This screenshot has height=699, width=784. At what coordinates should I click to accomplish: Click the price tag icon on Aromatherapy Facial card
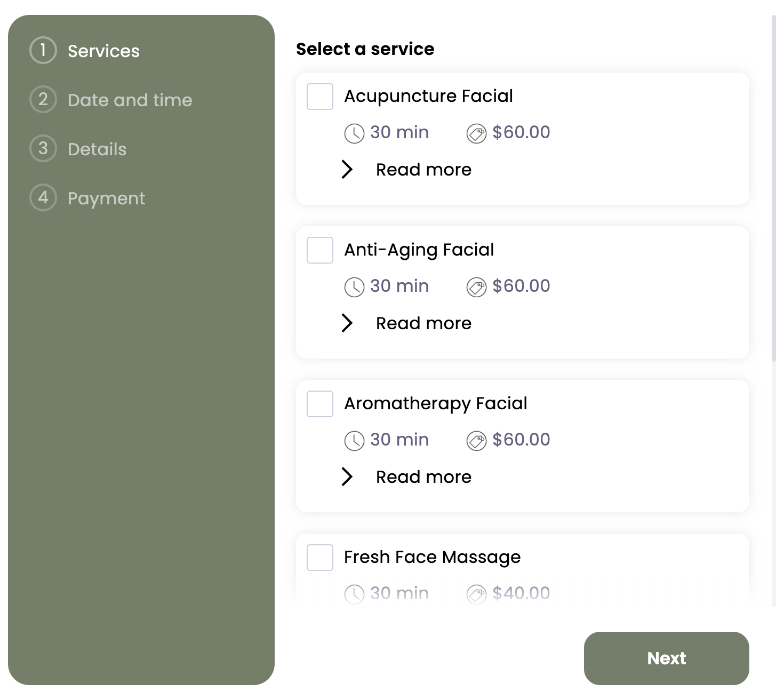click(476, 441)
